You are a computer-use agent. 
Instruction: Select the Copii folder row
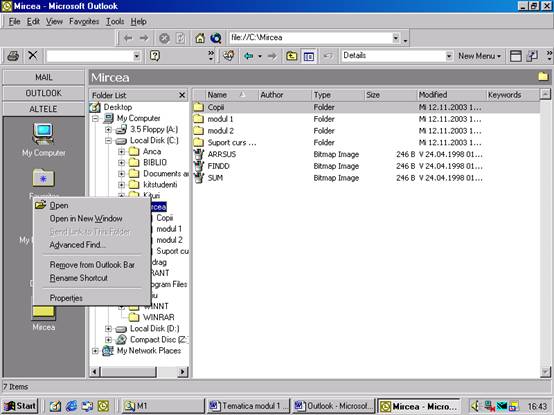pos(366,107)
